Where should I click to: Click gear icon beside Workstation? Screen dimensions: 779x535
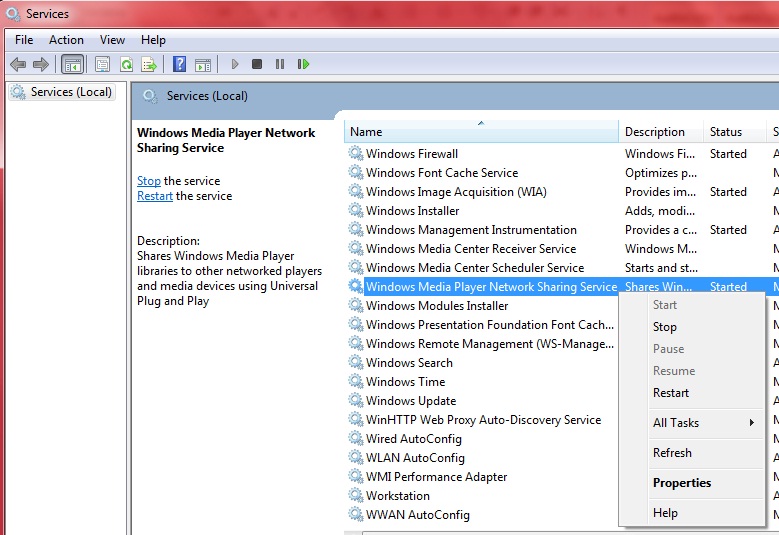point(356,495)
